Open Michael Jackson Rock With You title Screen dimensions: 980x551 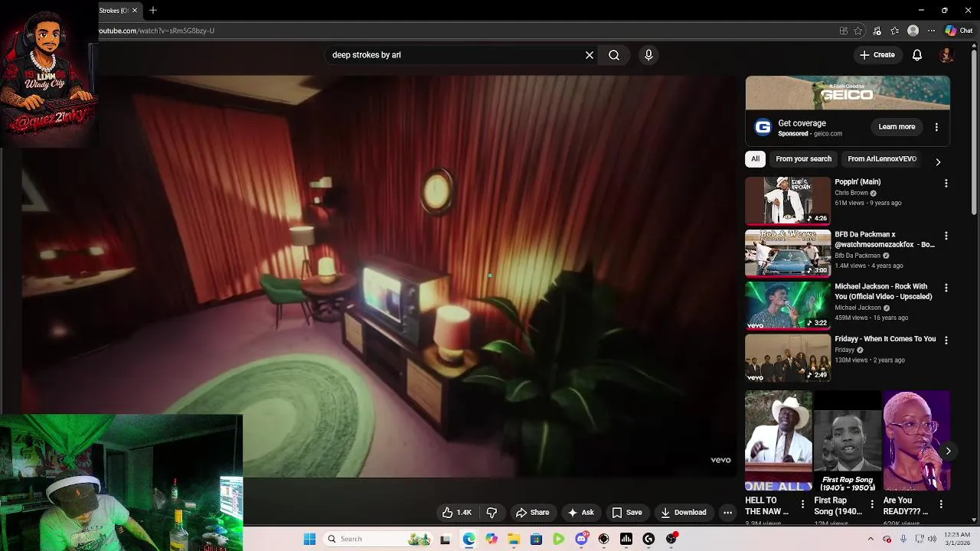pyautogui.click(x=884, y=292)
